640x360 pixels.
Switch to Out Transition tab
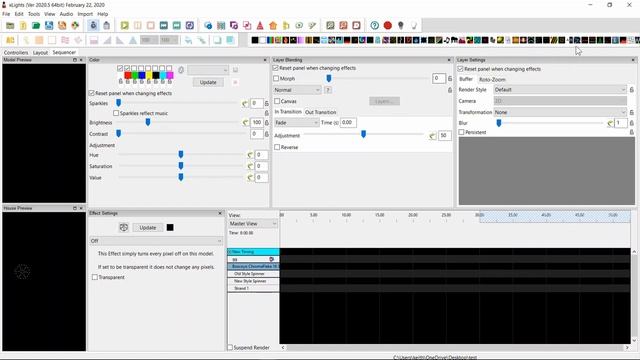pyautogui.click(x=320, y=112)
